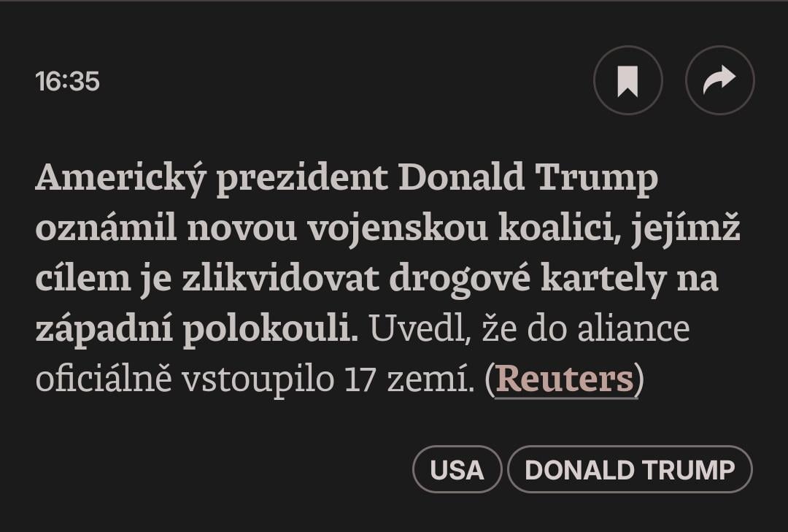
Task: Click the name "Donald Trump" in the headline
Action: pos(528,178)
